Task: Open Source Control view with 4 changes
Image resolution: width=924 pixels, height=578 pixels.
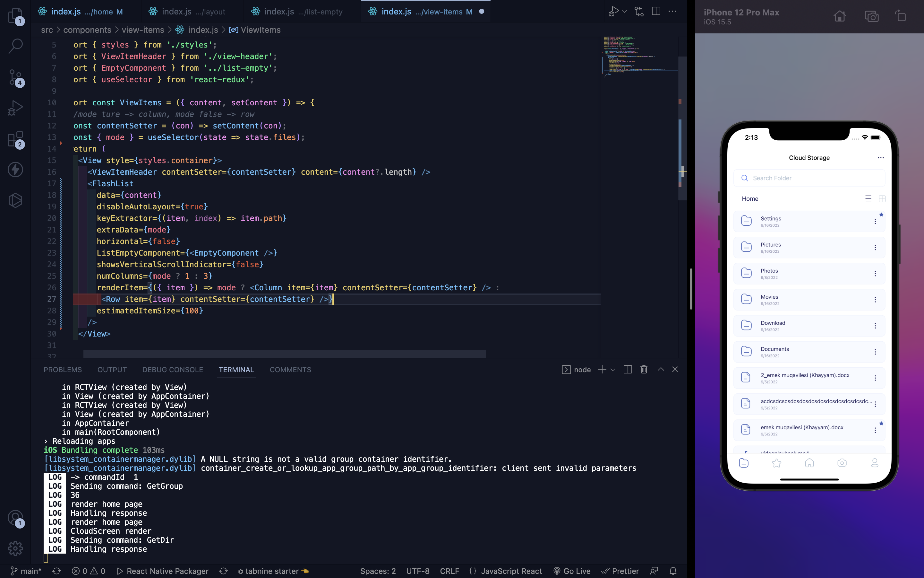Action: coord(15,78)
